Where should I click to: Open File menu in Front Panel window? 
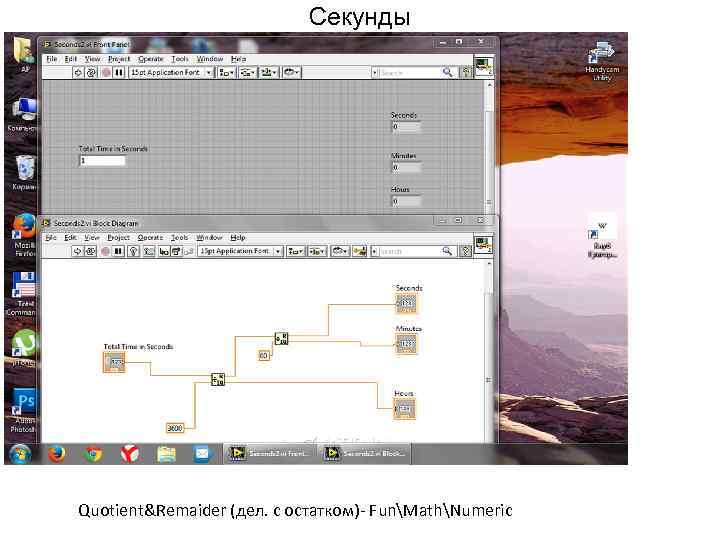tap(52, 59)
